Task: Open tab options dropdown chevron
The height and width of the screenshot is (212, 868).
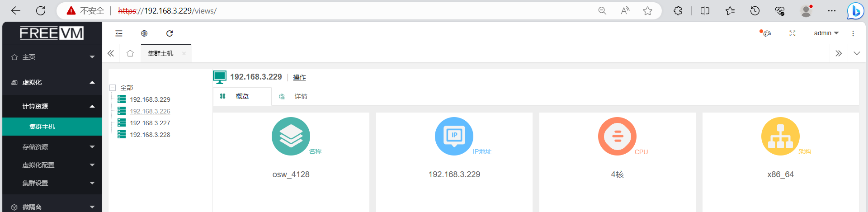Action: [857, 53]
